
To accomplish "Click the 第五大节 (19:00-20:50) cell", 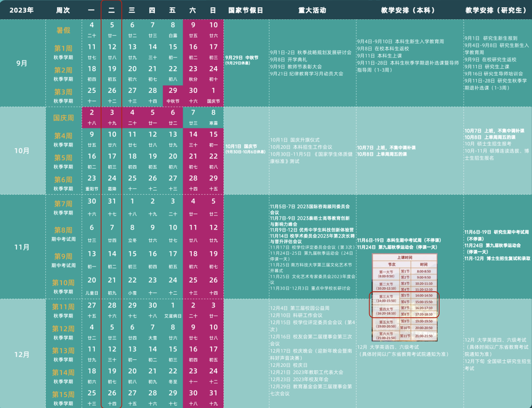I will (386, 324).
